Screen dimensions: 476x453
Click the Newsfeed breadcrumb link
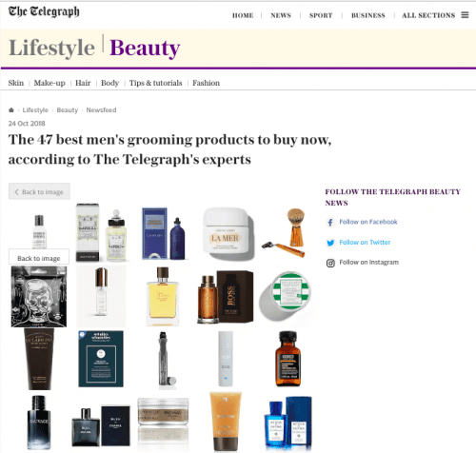click(101, 110)
